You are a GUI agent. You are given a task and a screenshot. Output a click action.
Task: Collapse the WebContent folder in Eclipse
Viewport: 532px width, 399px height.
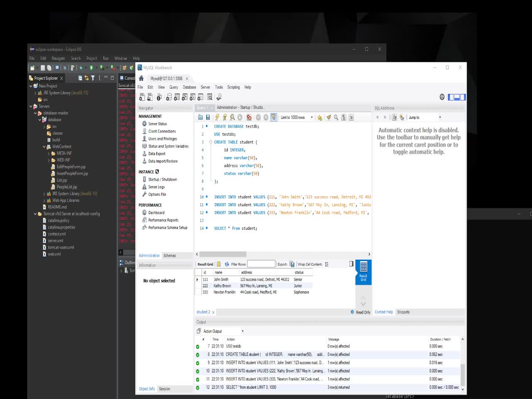click(x=44, y=147)
